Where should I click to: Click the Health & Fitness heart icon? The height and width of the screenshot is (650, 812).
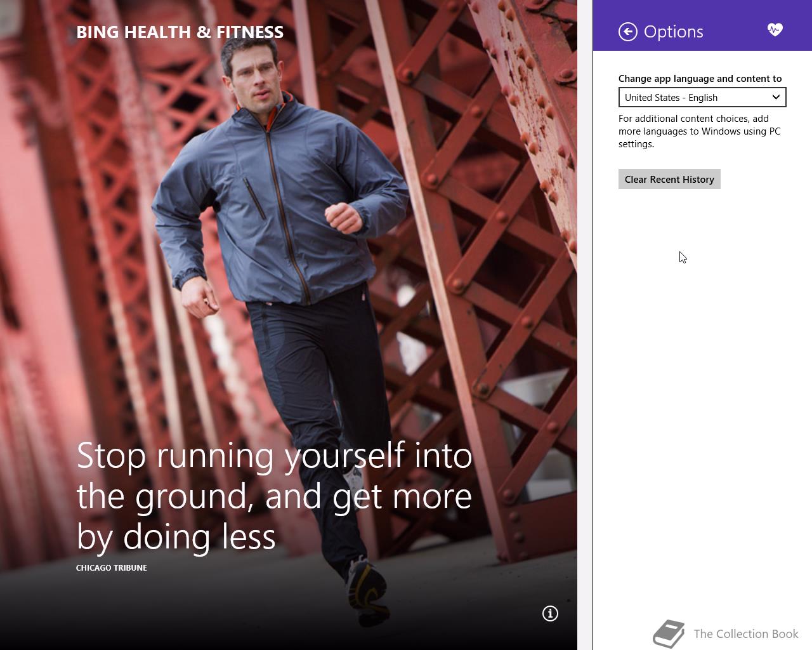tap(775, 30)
